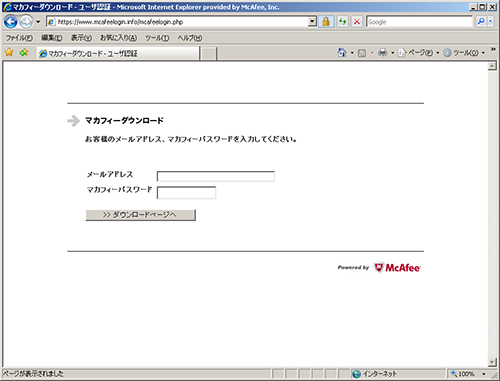Select the マカフィーダウンロード browser tab

coord(117,53)
